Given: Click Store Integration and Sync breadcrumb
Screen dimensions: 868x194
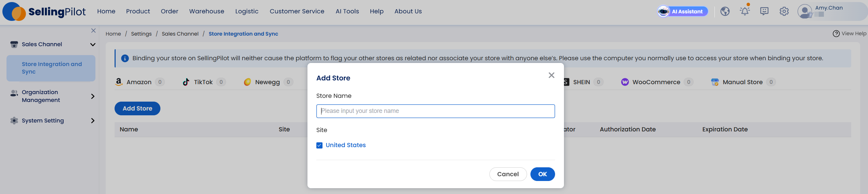Looking at the screenshot, I should click(243, 34).
